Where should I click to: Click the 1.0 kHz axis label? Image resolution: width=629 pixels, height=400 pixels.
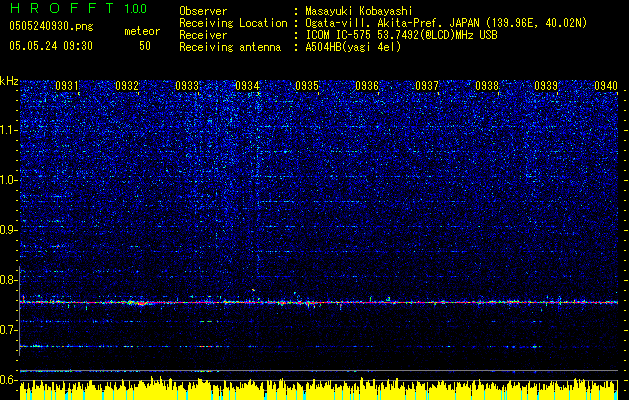tap(8, 180)
